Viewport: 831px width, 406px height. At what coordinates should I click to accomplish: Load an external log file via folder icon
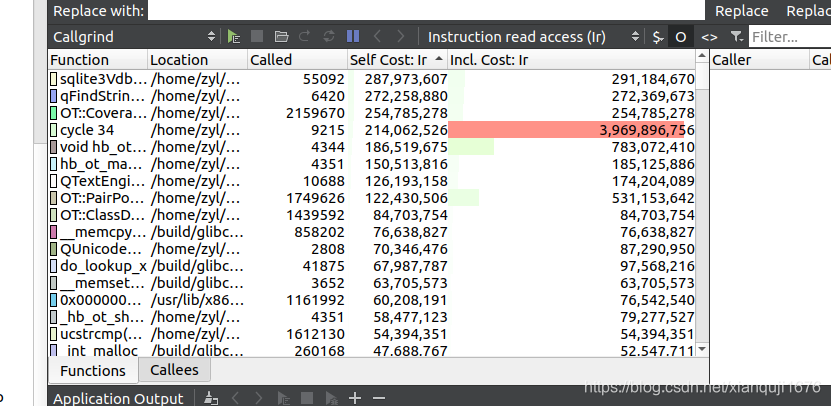pyautogui.click(x=281, y=37)
